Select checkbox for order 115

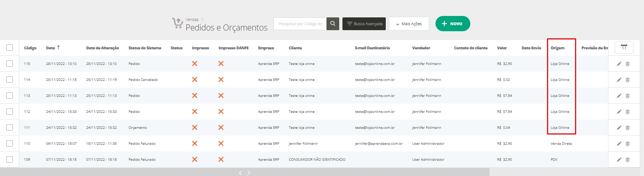(10, 64)
